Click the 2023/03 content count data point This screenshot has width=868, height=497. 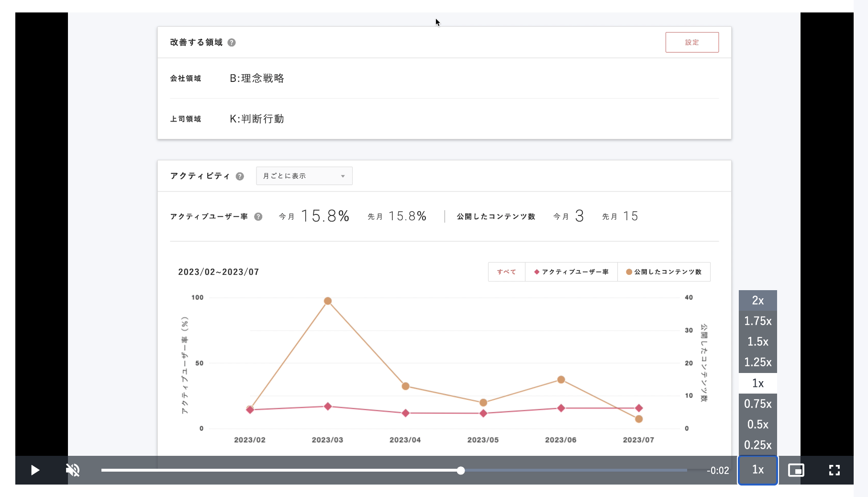(328, 301)
